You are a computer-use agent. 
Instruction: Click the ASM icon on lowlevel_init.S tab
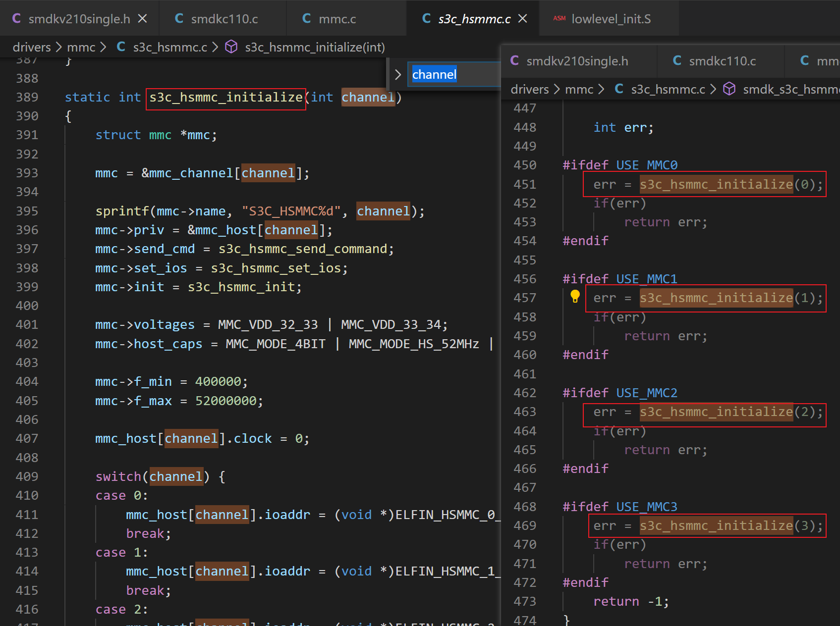pyautogui.click(x=560, y=19)
